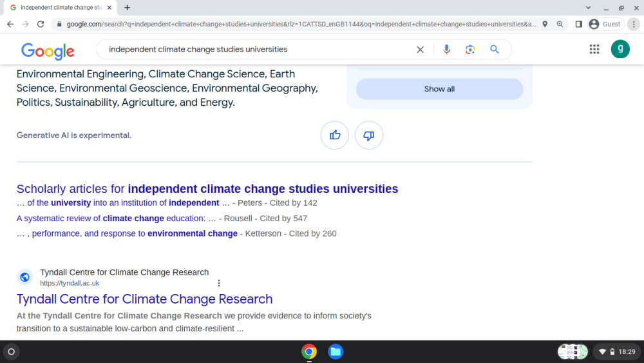
Task: Search by image with Google Lens
Action: point(470,50)
